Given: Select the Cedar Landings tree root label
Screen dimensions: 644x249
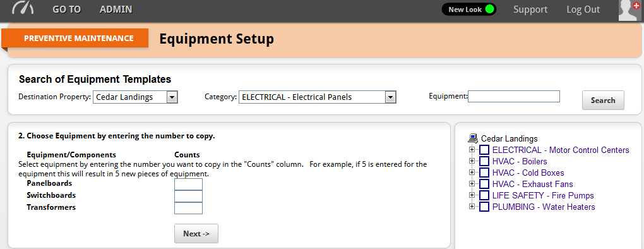Looking at the screenshot, I should 510,139.
